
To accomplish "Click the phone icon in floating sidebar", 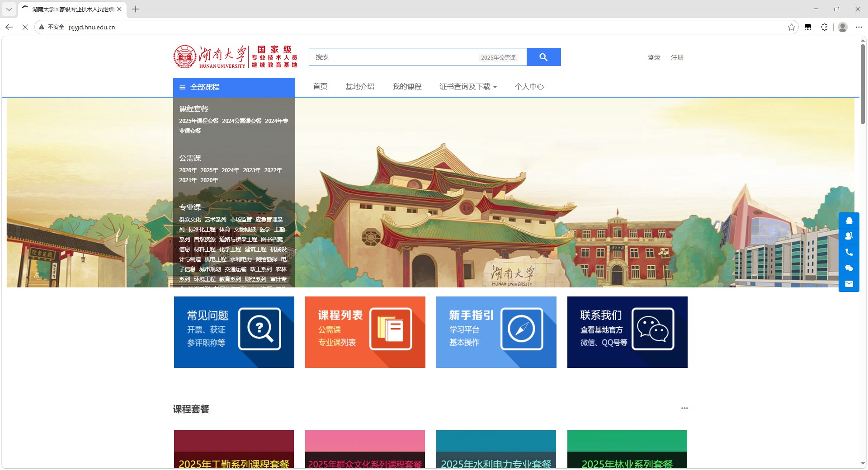I will pos(849,252).
